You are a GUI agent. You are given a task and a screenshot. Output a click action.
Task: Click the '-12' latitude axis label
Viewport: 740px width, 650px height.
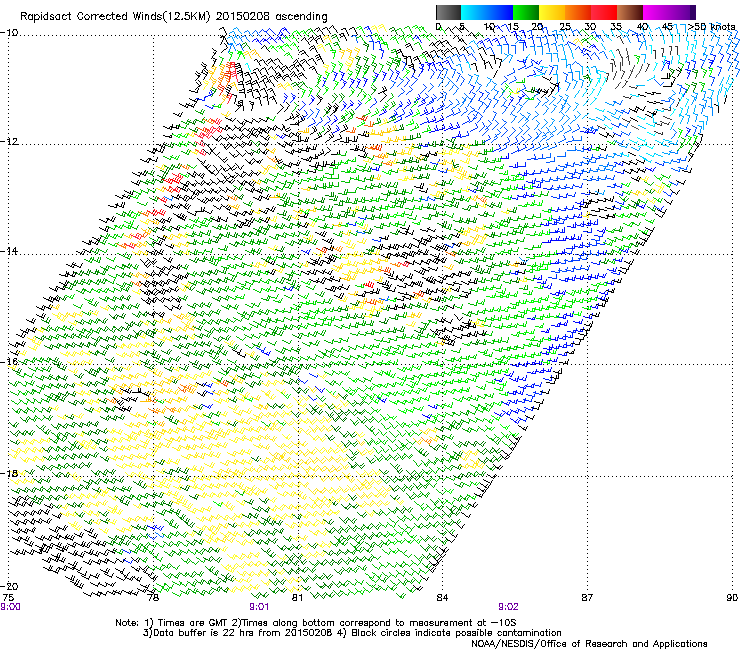pyautogui.click(x=9, y=142)
